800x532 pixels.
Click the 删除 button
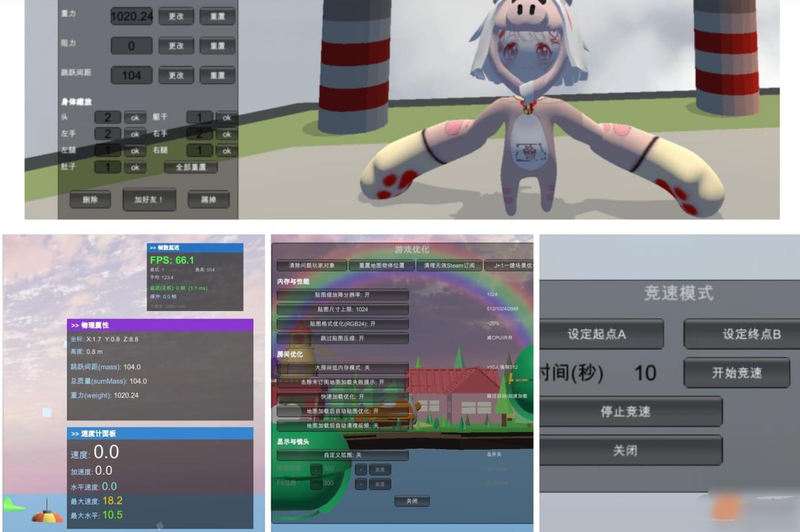pyautogui.click(x=90, y=199)
